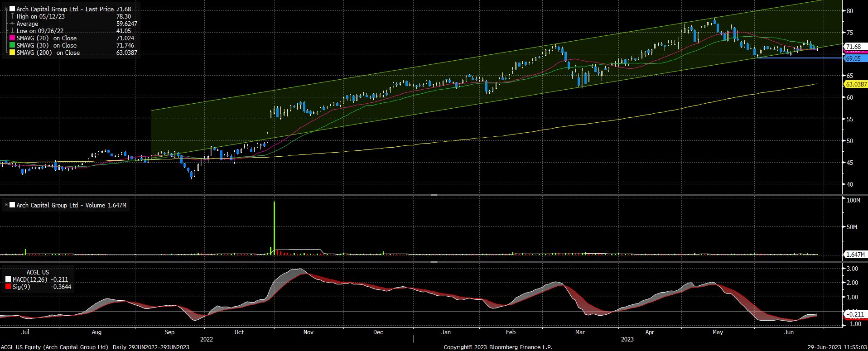Click the High marker icon in legend

click(x=12, y=16)
